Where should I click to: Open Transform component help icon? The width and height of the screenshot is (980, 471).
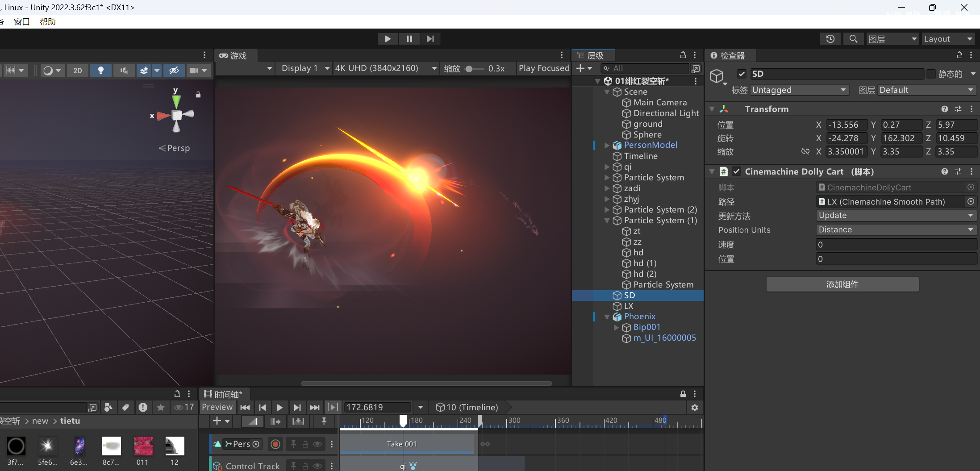[945, 109]
